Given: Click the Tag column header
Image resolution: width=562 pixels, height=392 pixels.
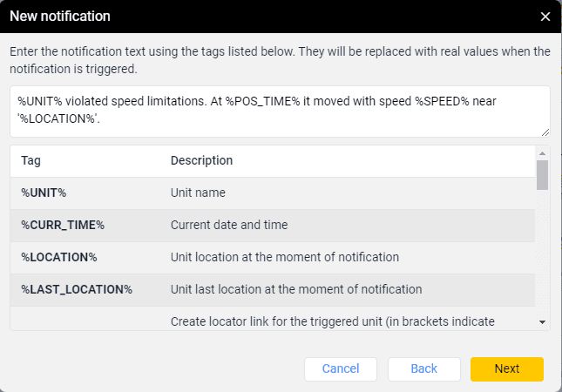Looking at the screenshot, I should [x=30, y=161].
